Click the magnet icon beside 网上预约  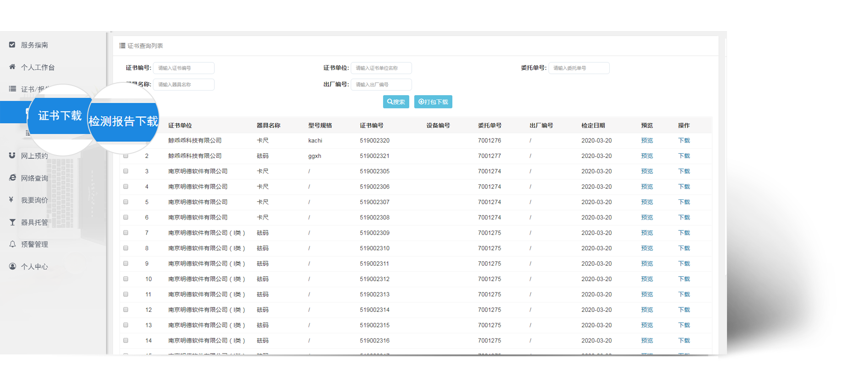tap(12, 155)
